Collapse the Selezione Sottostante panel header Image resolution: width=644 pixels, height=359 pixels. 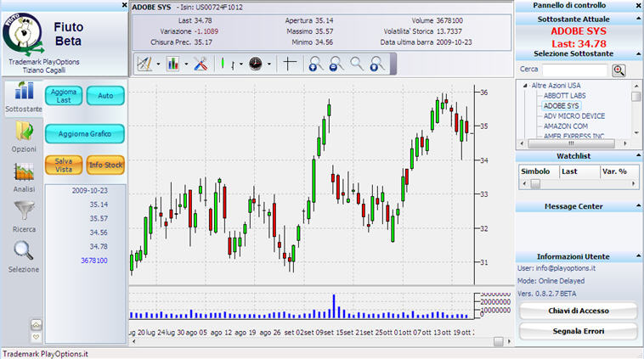click(638, 53)
